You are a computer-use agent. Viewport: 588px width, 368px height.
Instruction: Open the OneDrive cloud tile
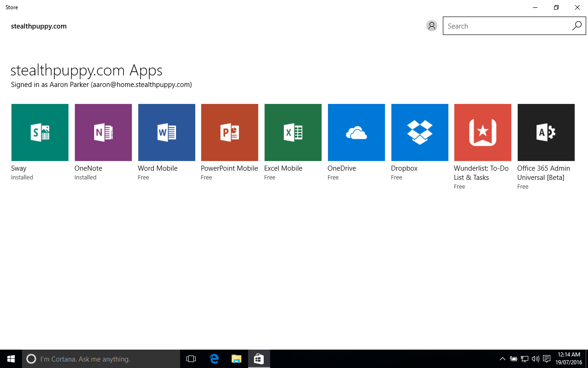coord(356,132)
